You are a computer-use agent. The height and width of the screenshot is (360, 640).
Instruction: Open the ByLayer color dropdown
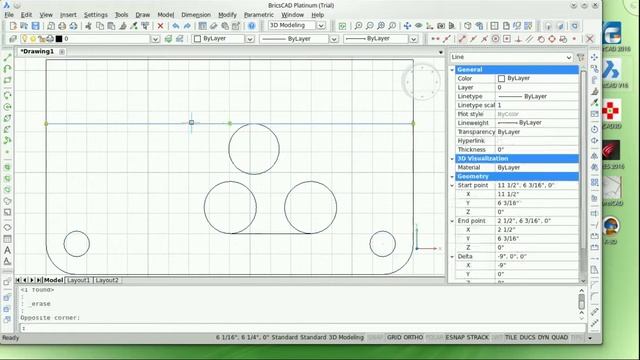click(250, 39)
